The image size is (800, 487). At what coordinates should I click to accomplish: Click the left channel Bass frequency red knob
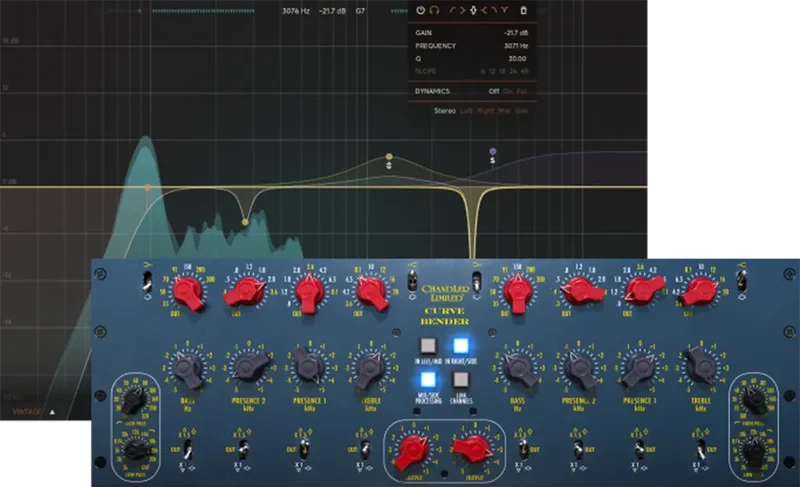[x=188, y=293]
